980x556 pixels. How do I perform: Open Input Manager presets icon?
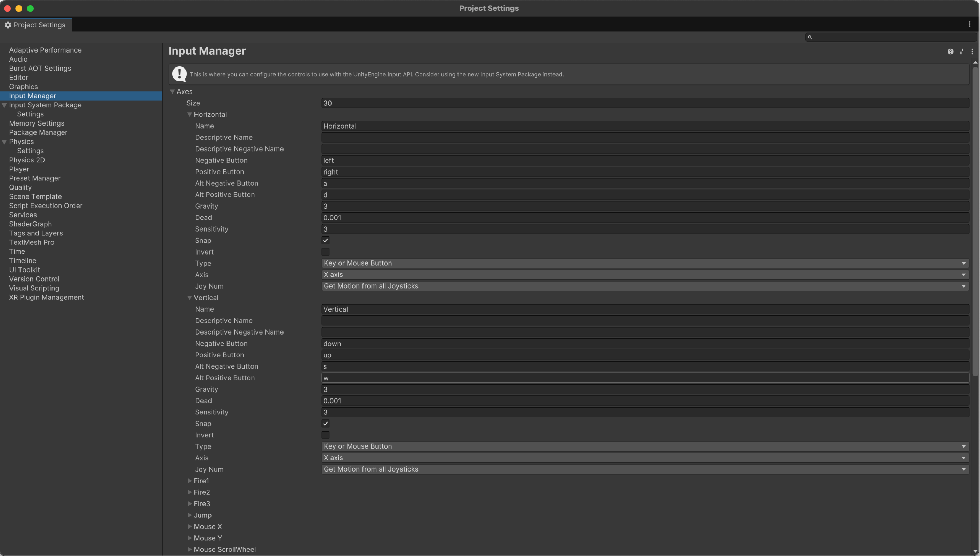(961, 51)
